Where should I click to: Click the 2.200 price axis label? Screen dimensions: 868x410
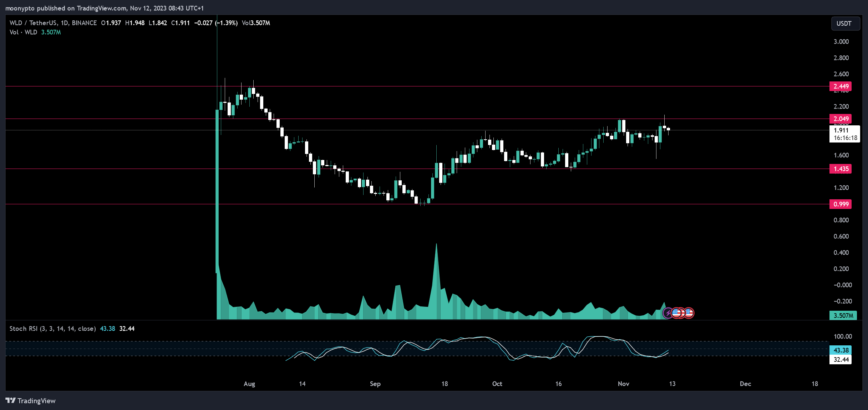841,107
